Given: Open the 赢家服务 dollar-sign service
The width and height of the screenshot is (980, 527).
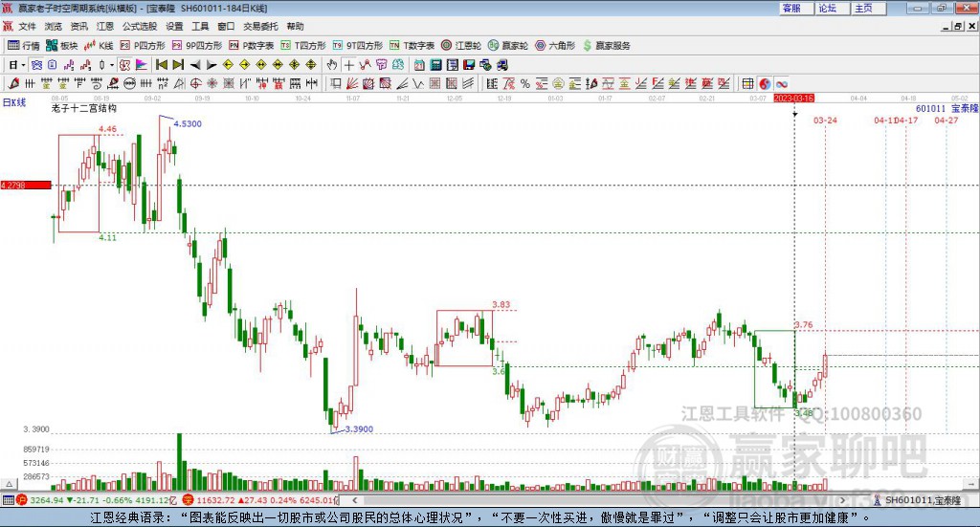Looking at the screenshot, I should [x=606, y=46].
